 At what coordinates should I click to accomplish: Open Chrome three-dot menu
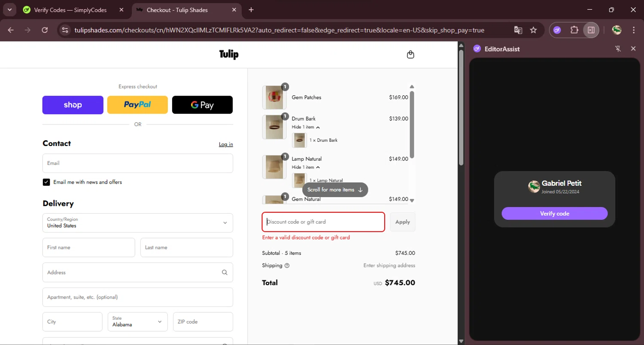click(634, 30)
